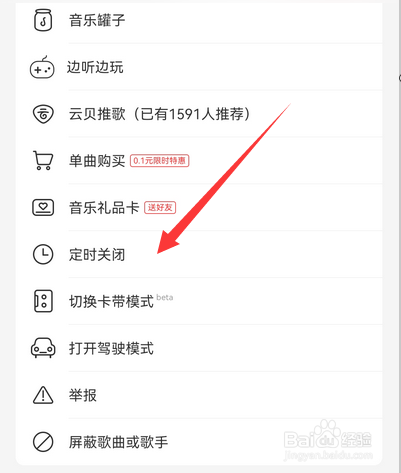Open 音乐罐子 menu entry
401x473 pixels.
pos(199,20)
